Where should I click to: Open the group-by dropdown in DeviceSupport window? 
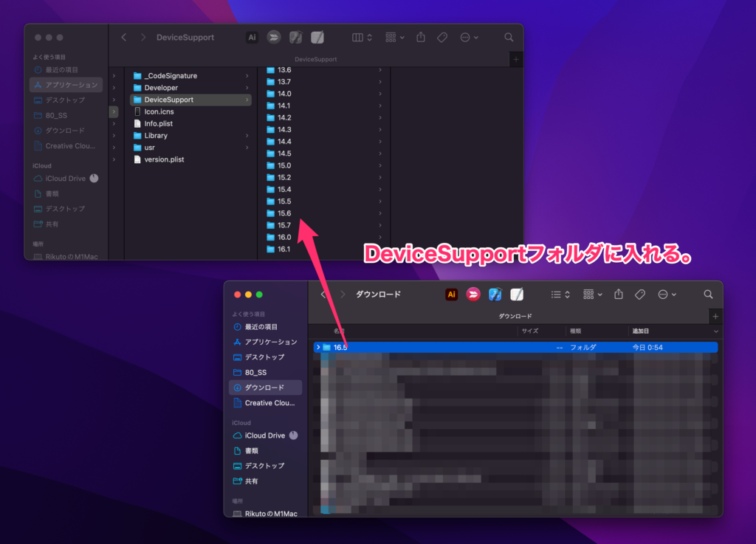pyautogui.click(x=394, y=37)
